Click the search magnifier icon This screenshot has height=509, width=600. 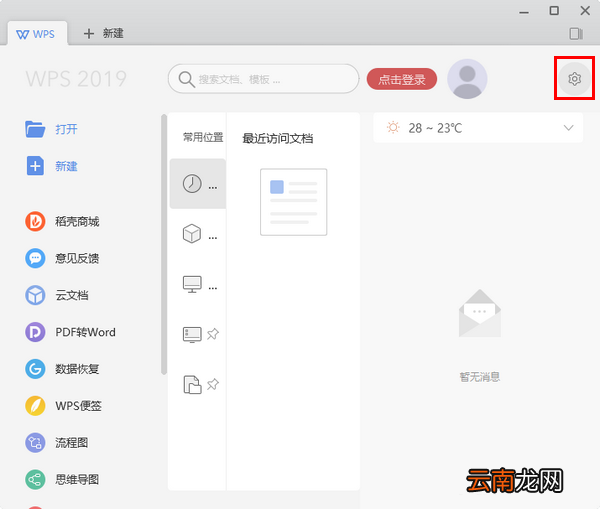click(187, 79)
